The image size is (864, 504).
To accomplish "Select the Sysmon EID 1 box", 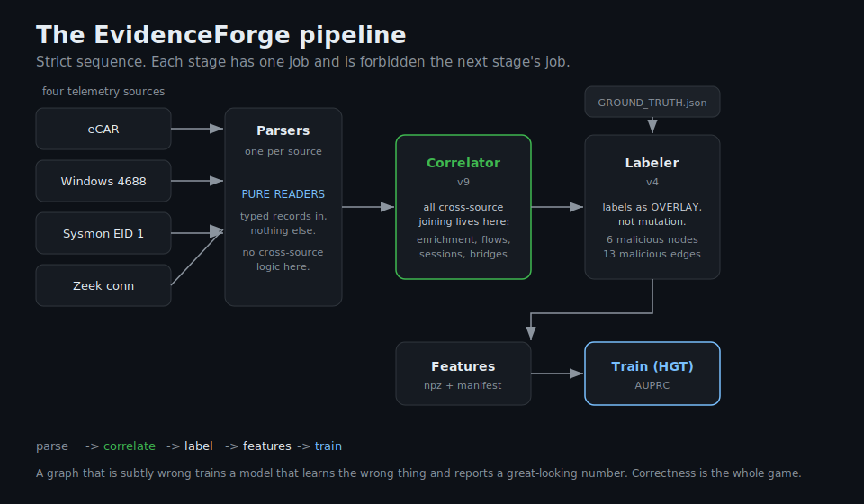I will pyautogui.click(x=103, y=233).
